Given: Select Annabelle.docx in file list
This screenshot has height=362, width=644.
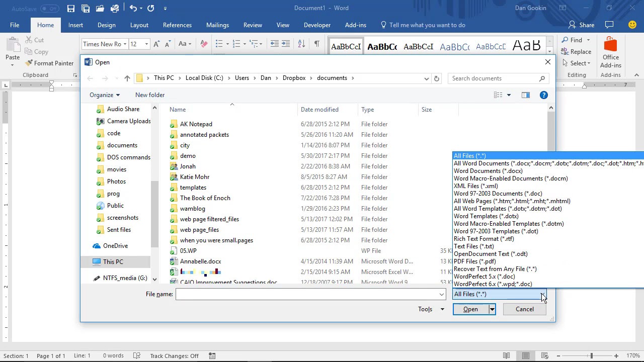Looking at the screenshot, I should pos(200,261).
